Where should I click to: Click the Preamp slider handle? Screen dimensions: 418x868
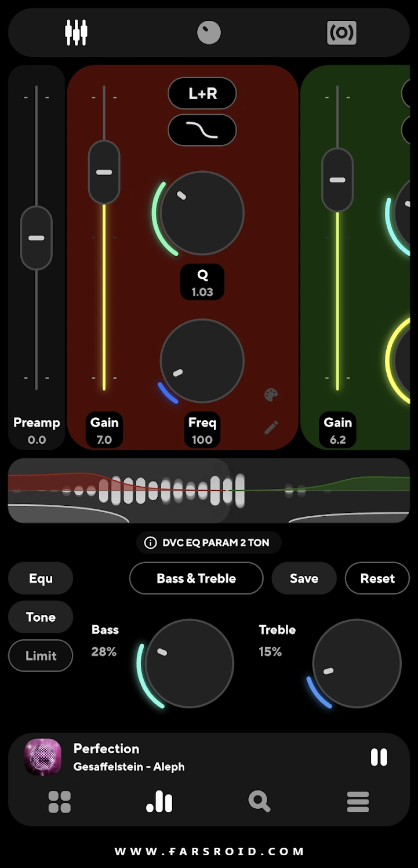(x=37, y=238)
